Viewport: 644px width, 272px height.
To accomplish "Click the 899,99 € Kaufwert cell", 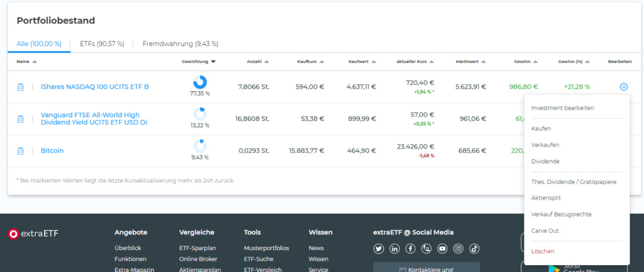I will [362, 119].
